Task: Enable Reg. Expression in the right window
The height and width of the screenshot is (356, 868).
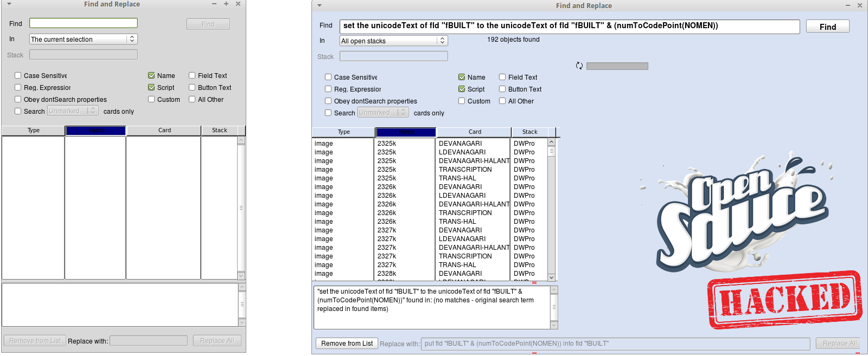Action: point(328,89)
